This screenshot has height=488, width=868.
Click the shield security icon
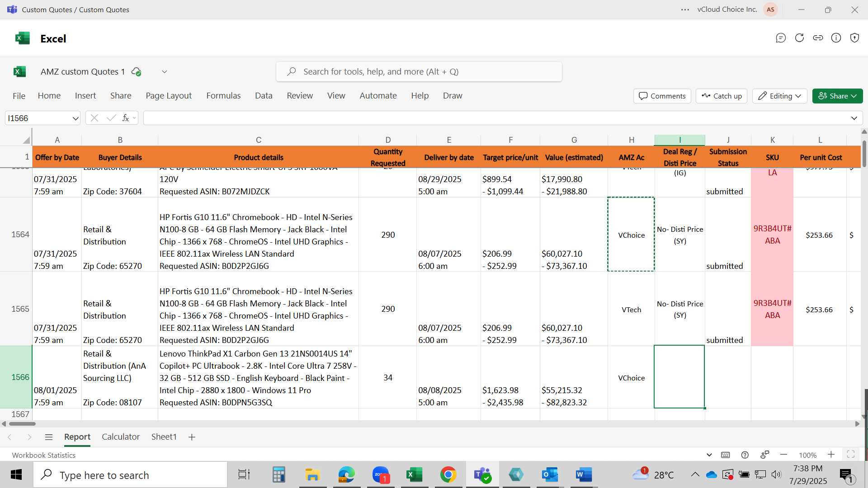854,38
